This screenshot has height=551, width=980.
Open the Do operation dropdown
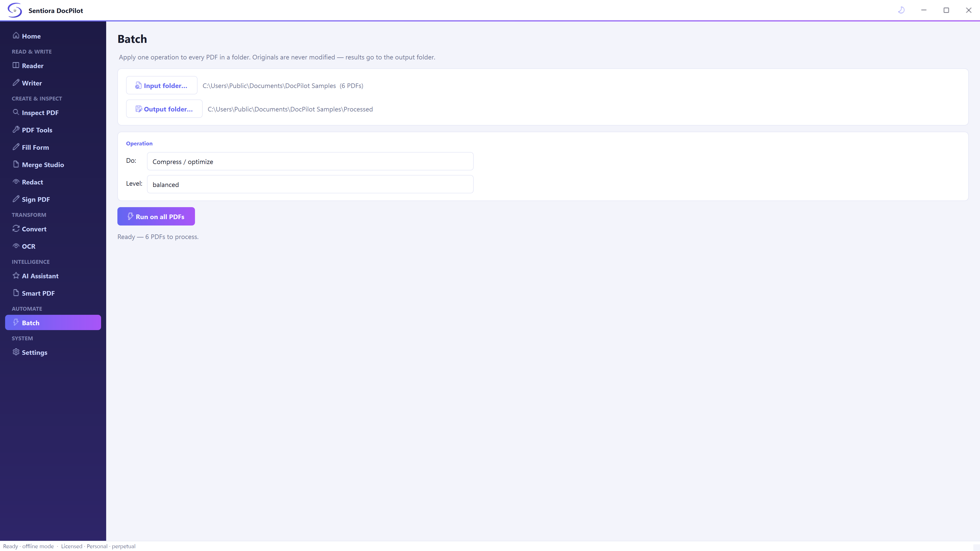coord(310,162)
